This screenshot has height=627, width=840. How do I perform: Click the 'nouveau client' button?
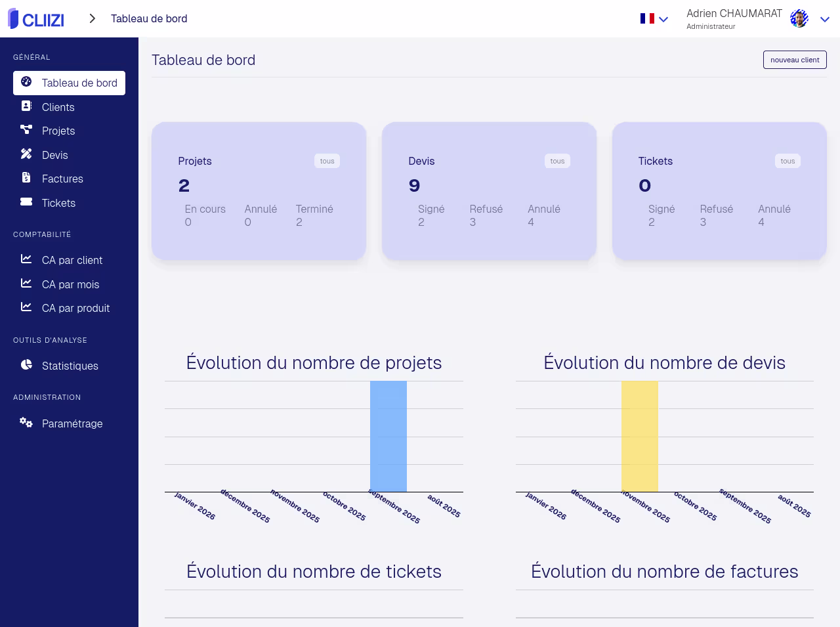pyautogui.click(x=795, y=60)
